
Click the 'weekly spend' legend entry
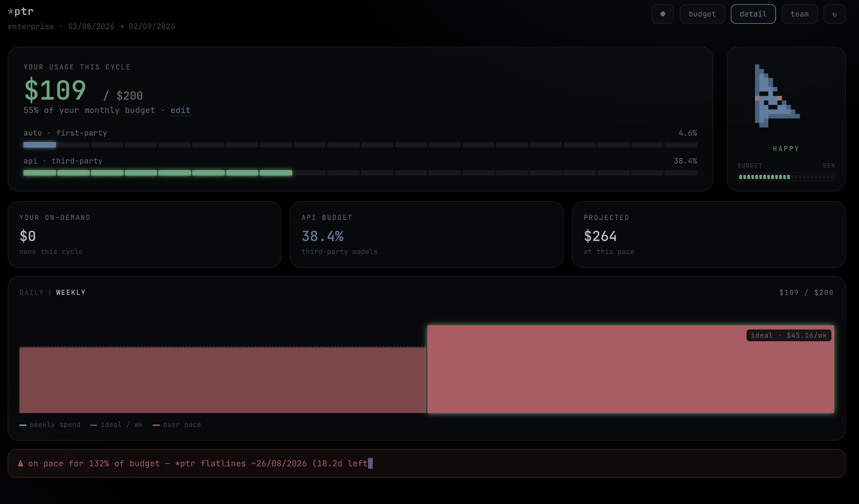(50, 425)
